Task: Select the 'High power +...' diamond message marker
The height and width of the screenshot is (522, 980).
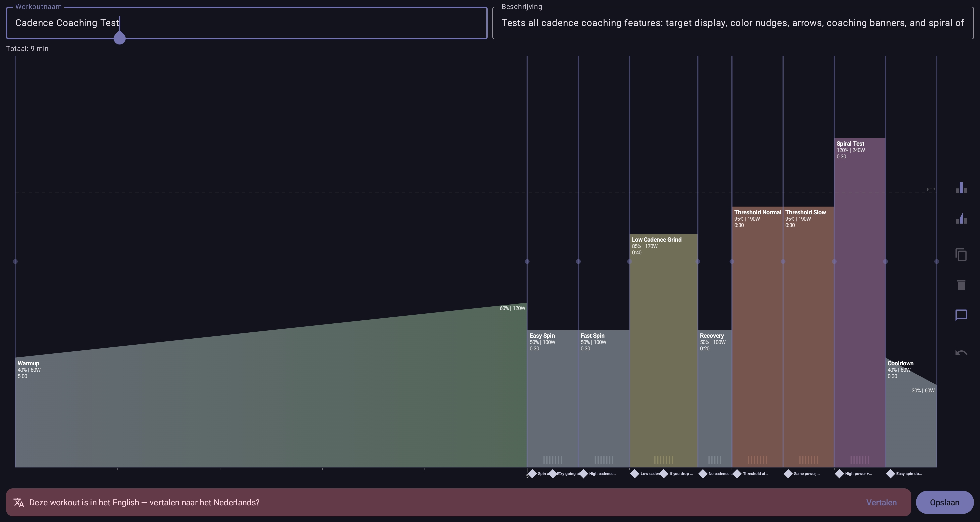Action: point(839,474)
